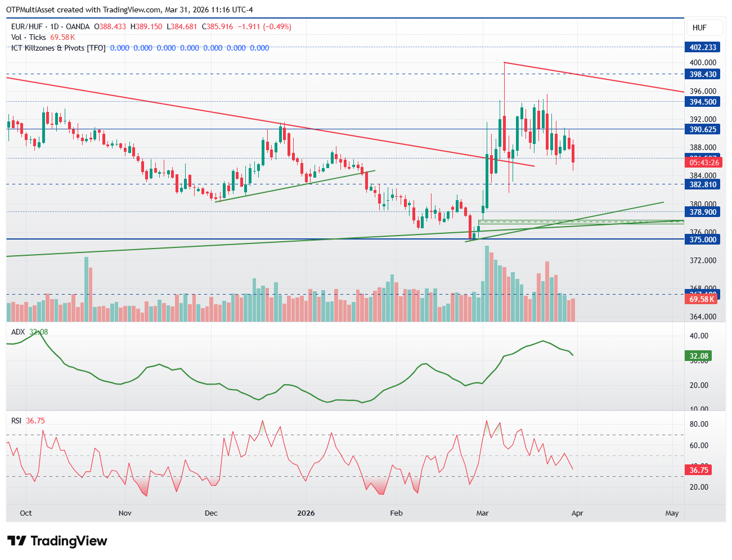The width and height of the screenshot is (732, 560).
Task: Select the red 69.58K volume tag
Action: pyautogui.click(x=702, y=299)
